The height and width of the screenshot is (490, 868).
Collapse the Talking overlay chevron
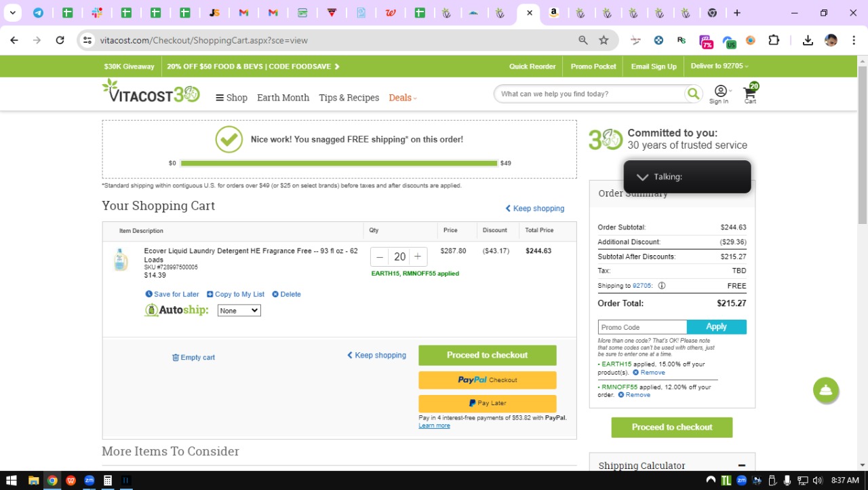coord(642,177)
